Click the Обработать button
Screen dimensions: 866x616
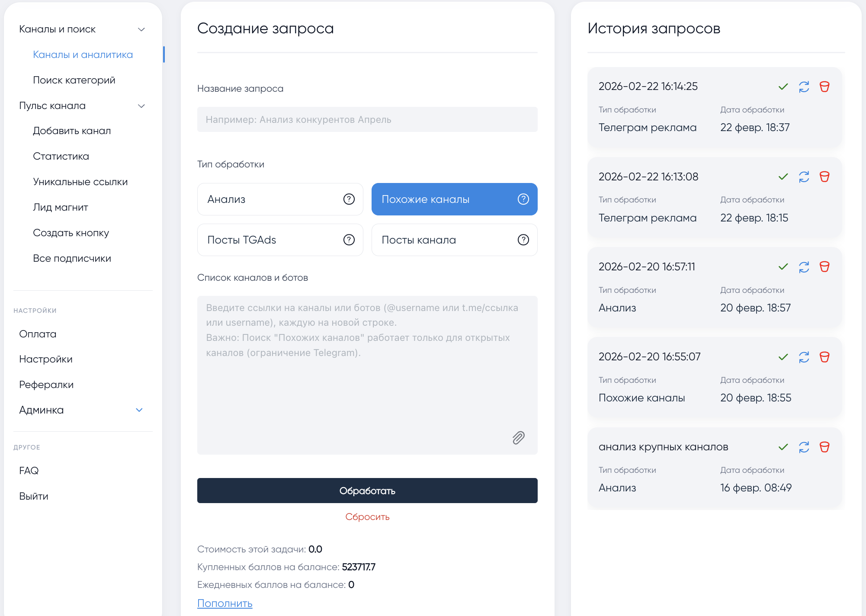click(367, 491)
